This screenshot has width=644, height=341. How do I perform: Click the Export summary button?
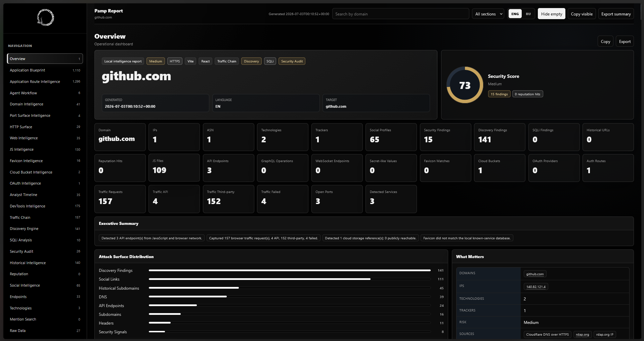click(616, 14)
